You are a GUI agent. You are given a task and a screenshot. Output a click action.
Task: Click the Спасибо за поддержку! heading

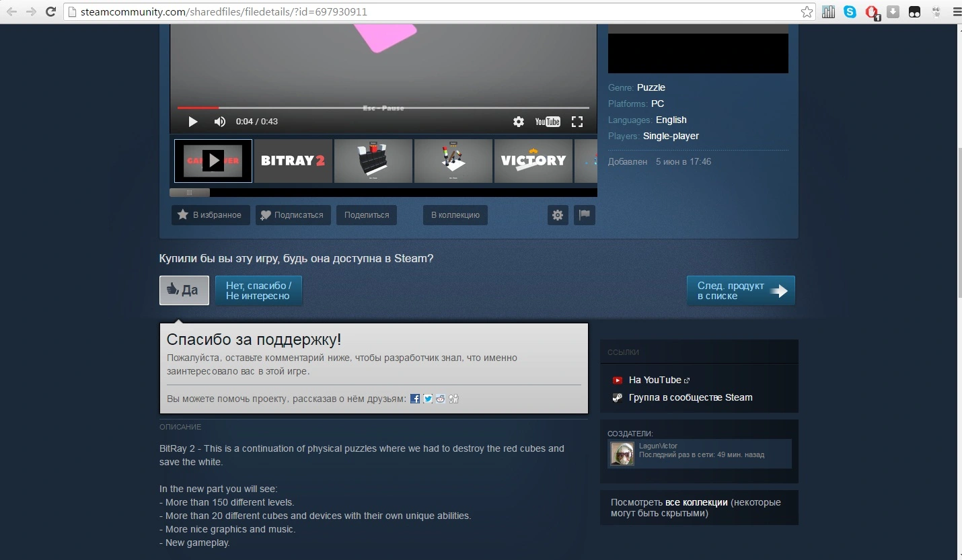click(x=254, y=339)
